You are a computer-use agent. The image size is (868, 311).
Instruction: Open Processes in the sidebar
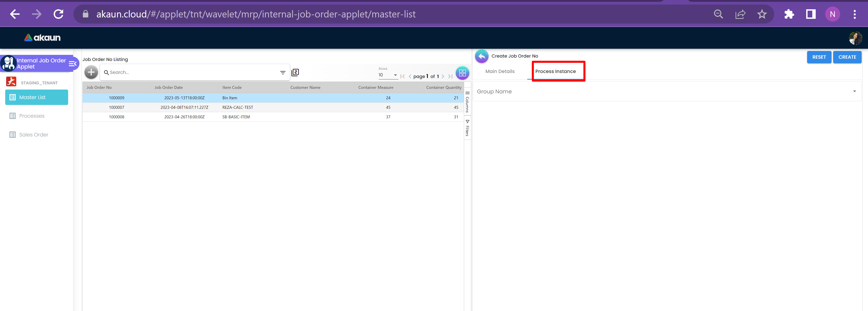pos(32,116)
